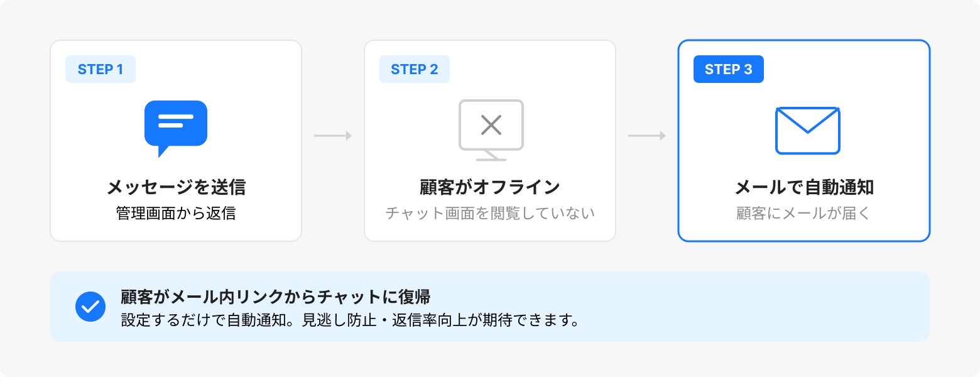Click the arrow between Step 1 and Step 2
The width and height of the screenshot is (980, 377).
pos(333,136)
